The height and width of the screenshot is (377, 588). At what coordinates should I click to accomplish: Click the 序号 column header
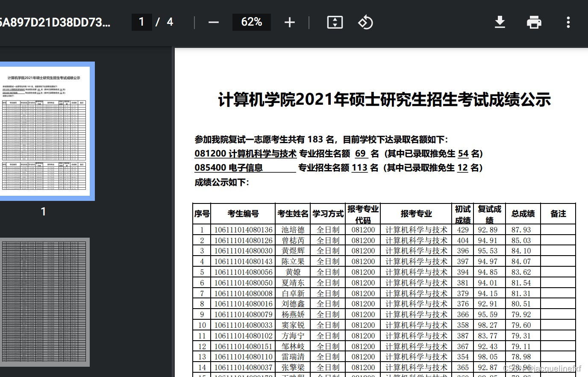pos(202,214)
